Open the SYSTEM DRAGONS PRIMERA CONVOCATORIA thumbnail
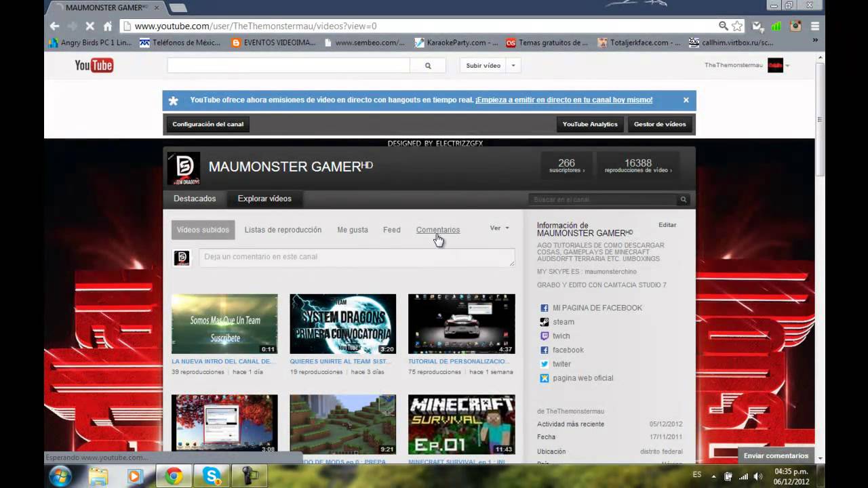The image size is (868, 488). (342, 324)
